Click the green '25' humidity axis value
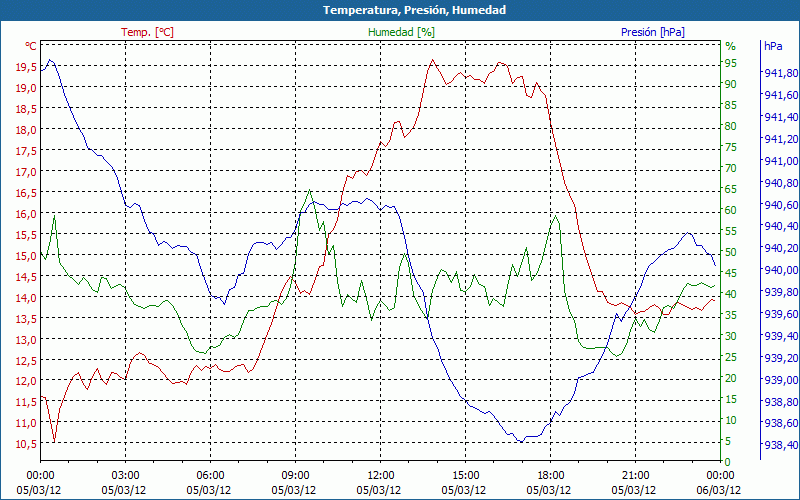Viewport: 800px width, 500px height. click(731, 357)
